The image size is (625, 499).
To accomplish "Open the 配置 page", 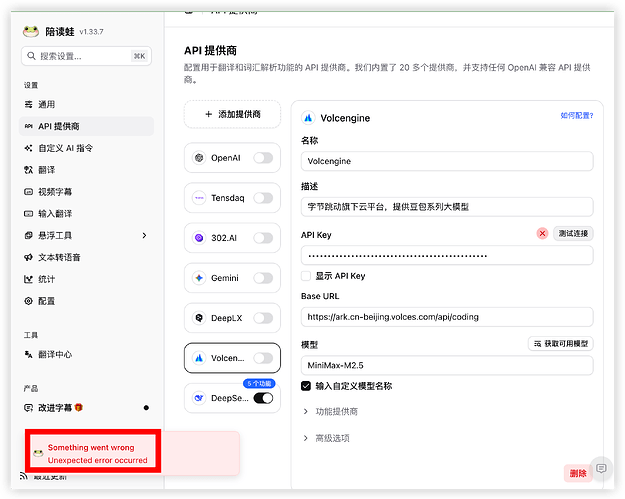I will click(86, 301).
